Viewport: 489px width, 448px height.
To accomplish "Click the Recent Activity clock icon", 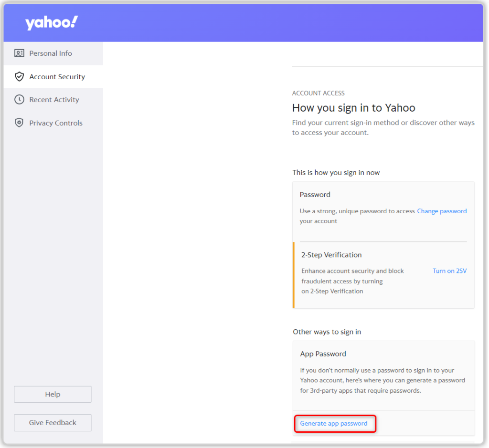I will (x=19, y=99).
